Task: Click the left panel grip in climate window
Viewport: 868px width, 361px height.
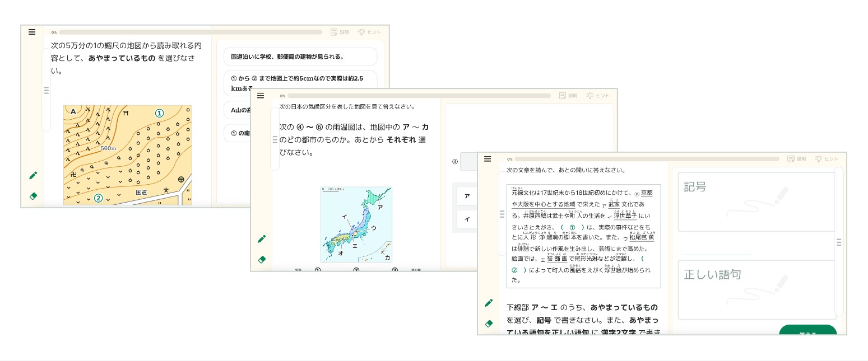Action: (275, 139)
